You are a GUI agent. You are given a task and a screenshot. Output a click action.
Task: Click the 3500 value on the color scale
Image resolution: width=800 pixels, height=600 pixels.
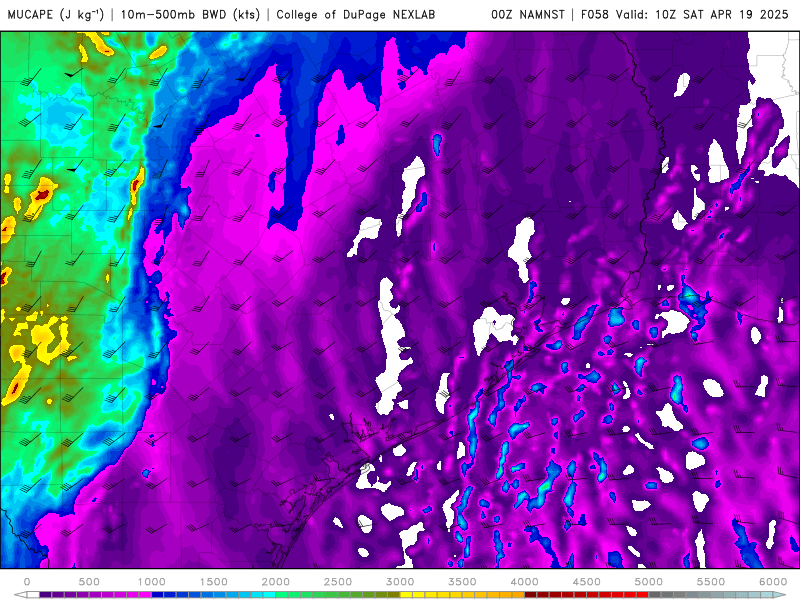462,582
